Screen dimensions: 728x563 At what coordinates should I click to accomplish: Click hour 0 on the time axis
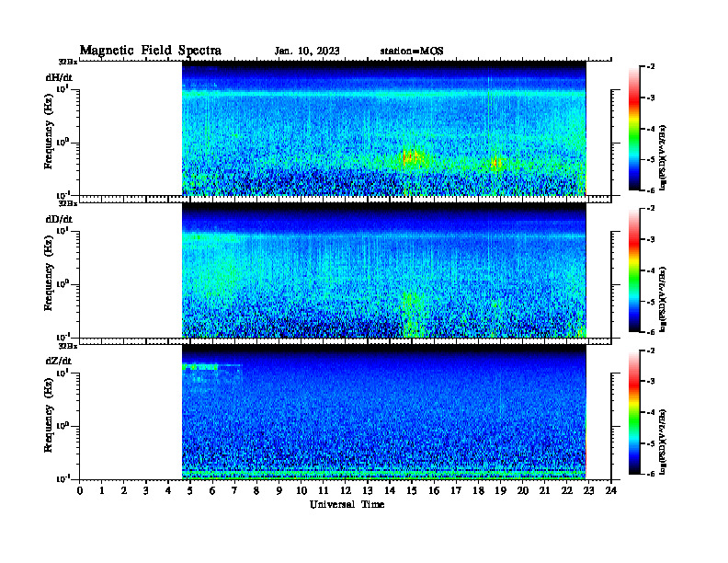[80, 491]
